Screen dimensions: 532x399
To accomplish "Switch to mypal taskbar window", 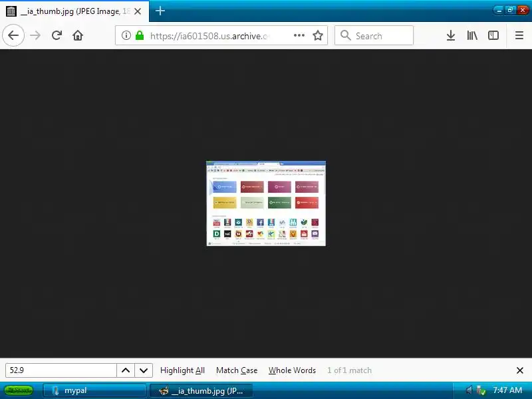I will point(94,390).
